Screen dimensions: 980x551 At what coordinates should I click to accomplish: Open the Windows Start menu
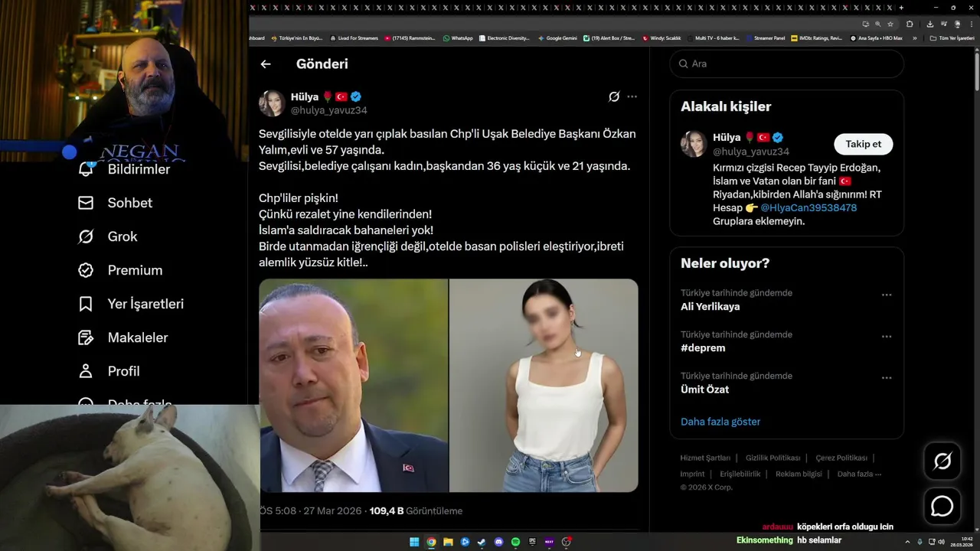pyautogui.click(x=414, y=542)
